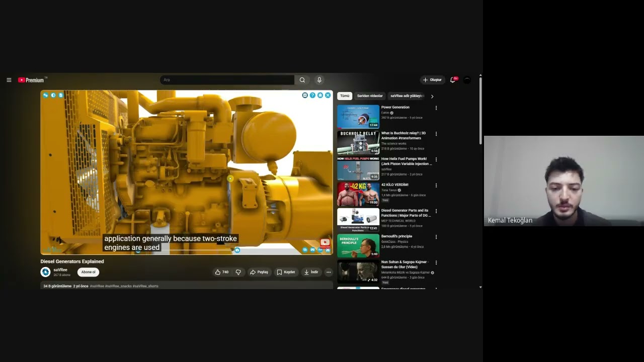Image resolution: width=644 pixels, height=362 pixels.
Task: Click the Oluştur create button
Action: (432, 80)
